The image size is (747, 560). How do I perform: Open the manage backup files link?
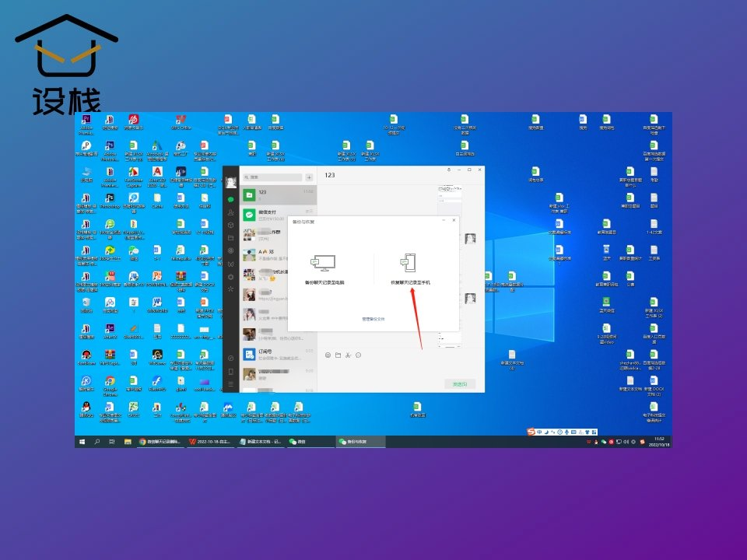pos(373,319)
